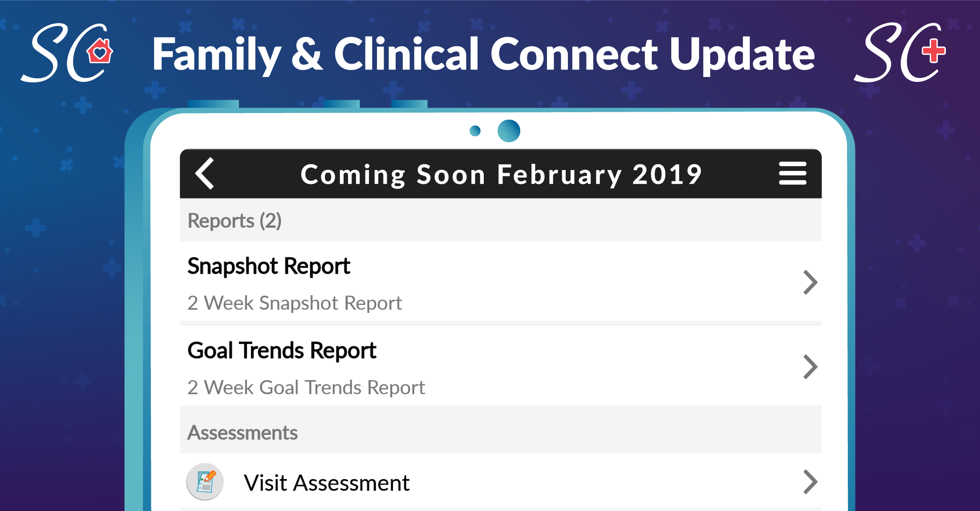This screenshot has width=980, height=511.
Task: Expand the Goal Trends Report chevron
Action: point(810,367)
